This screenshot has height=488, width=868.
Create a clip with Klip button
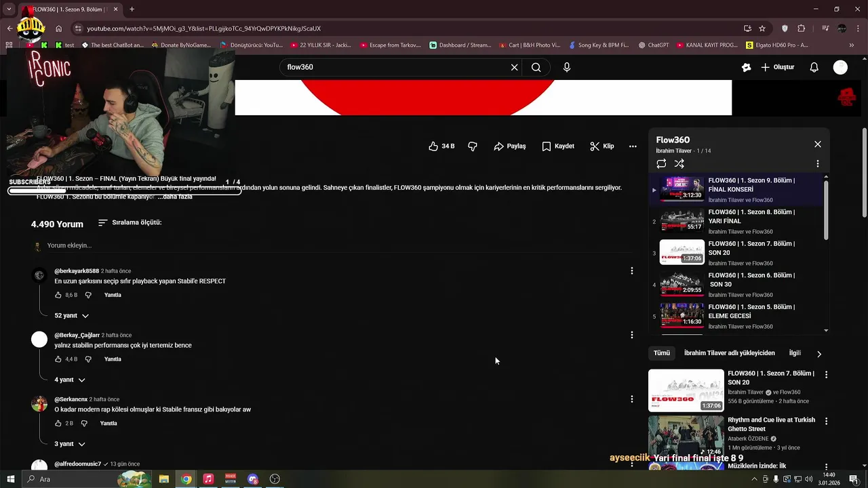(602, 146)
